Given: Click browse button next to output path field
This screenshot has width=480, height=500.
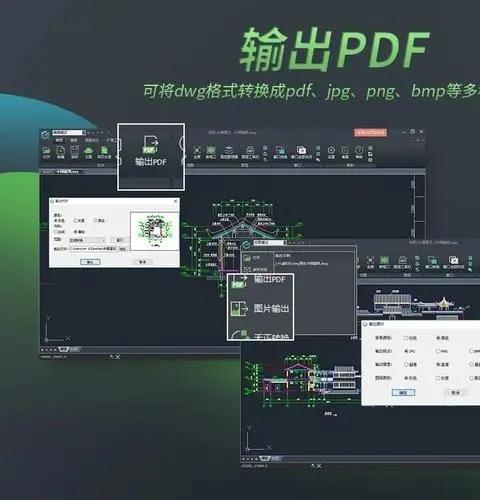Looking at the screenshot, I should click(x=123, y=249).
